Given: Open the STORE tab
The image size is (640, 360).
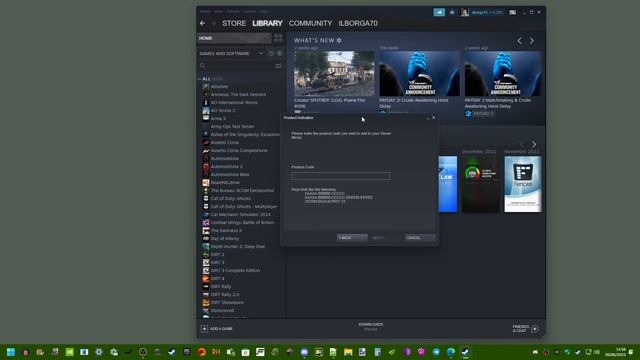Looking at the screenshot, I should tap(234, 23).
